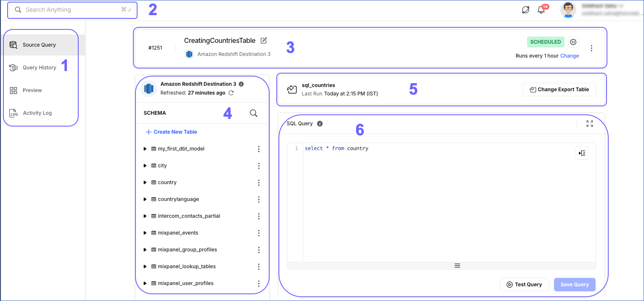Click the info icon beside Amazon Redshift Destination 3
Screen dimensions: 644x301
pyautogui.click(x=241, y=84)
